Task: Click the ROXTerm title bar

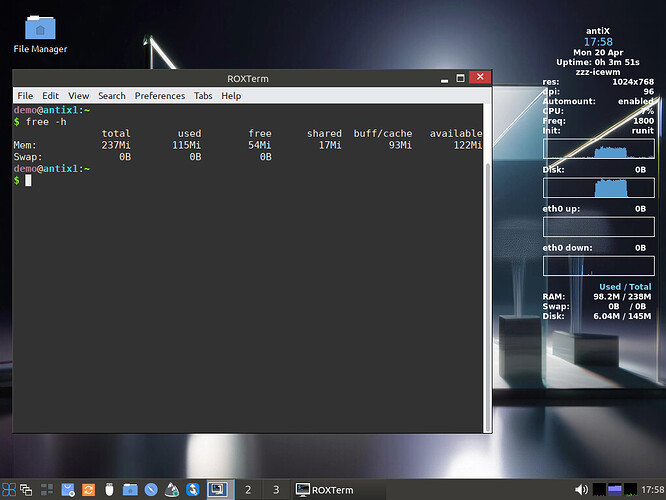Action: (x=248, y=79)
